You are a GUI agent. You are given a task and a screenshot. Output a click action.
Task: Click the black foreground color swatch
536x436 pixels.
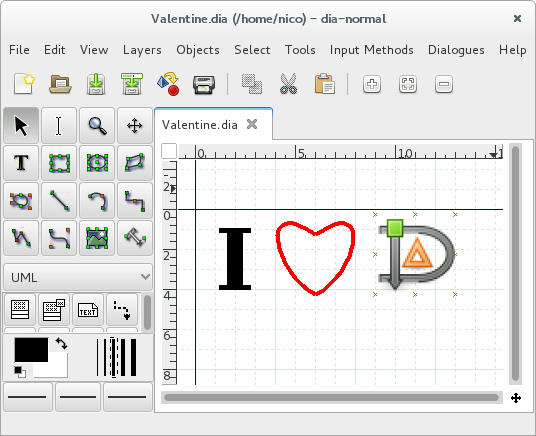click(31, 349)
